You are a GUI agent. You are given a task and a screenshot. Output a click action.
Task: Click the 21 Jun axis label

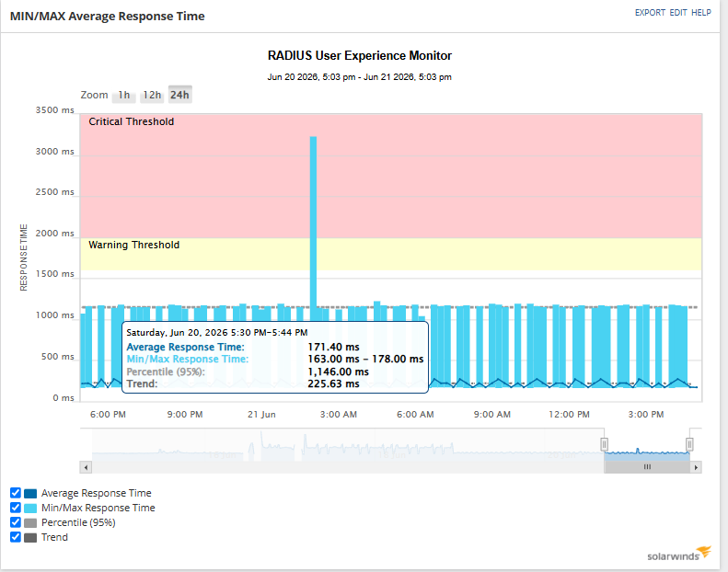click(261, 414)
